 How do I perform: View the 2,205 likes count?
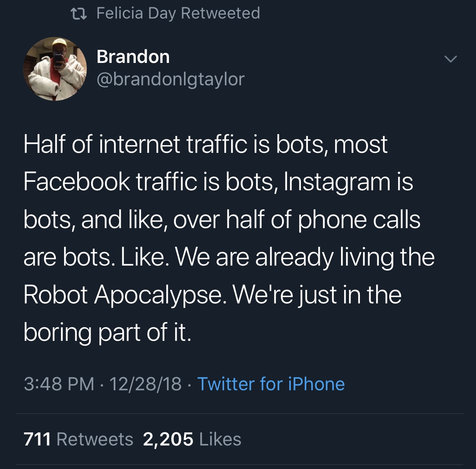(168, 439)
